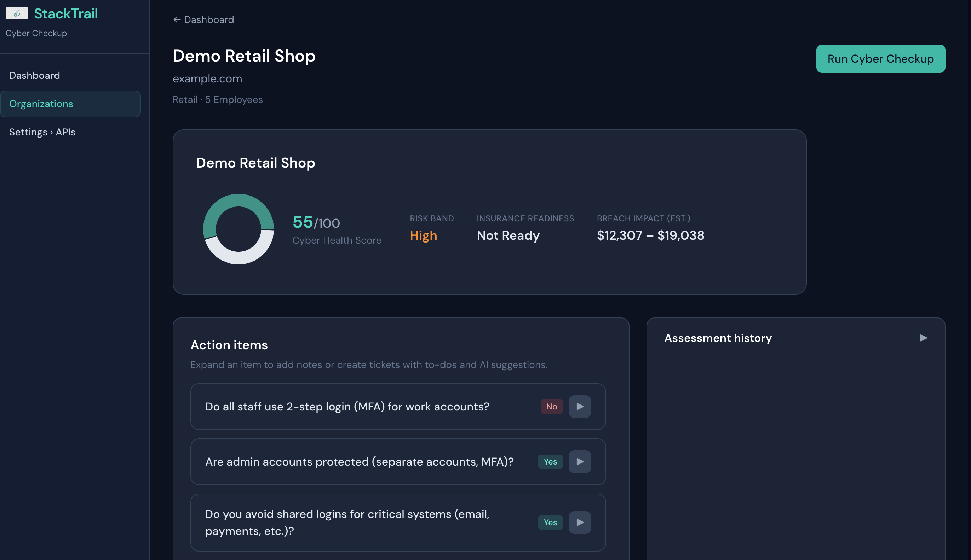
Task: Select Organizations in the sidebar
Action: click(x=41, y=104)
